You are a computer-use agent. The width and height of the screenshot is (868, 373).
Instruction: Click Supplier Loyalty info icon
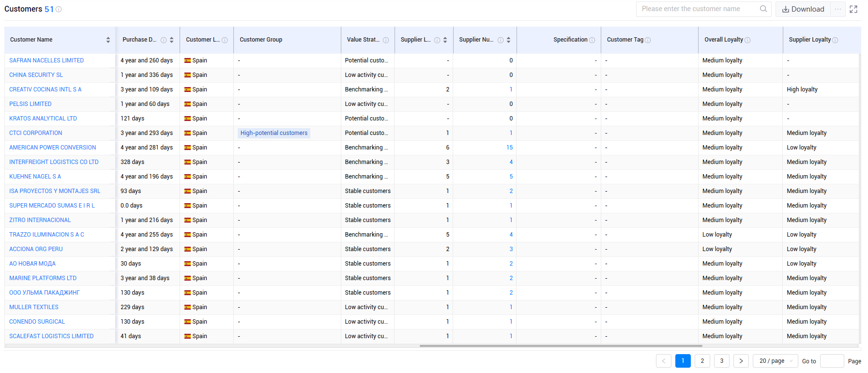click(835, 40)
